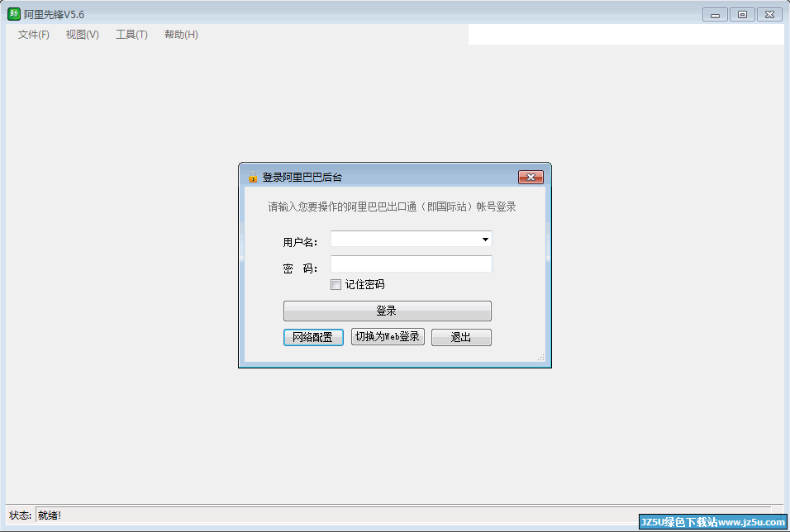Maximize the 阿里先锋V5.6 main window
The image size is (790, 532).
(x=742, y=15)
